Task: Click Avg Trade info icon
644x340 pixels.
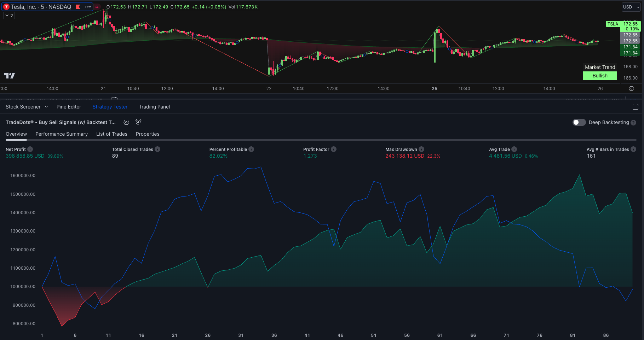Action: (x=514, y=149)
